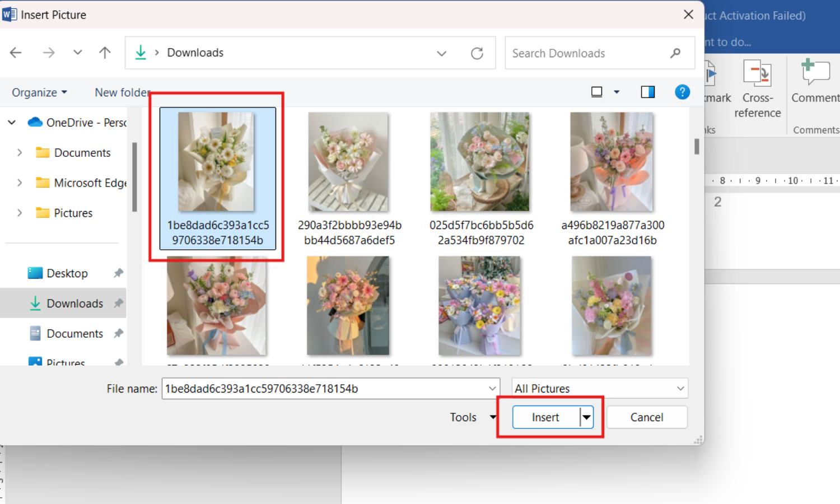Select the multiple bouquets thumbnail below 025d5f7b
The width and height of the screenshot is (840, 504).
[x=480, y=306]
